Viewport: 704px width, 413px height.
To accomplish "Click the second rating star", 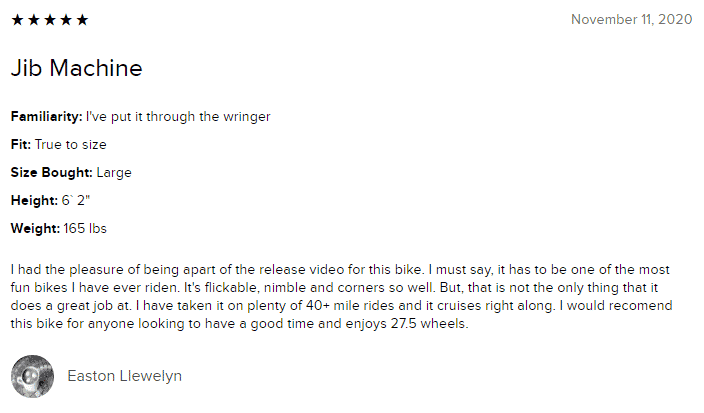I will 34,20.
